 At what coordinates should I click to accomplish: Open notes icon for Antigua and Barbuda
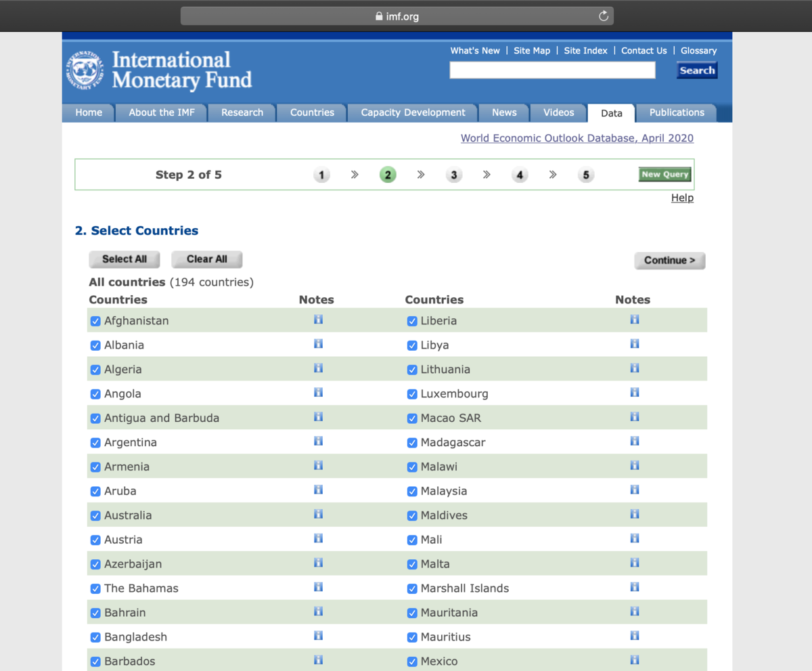pos(318,416)
